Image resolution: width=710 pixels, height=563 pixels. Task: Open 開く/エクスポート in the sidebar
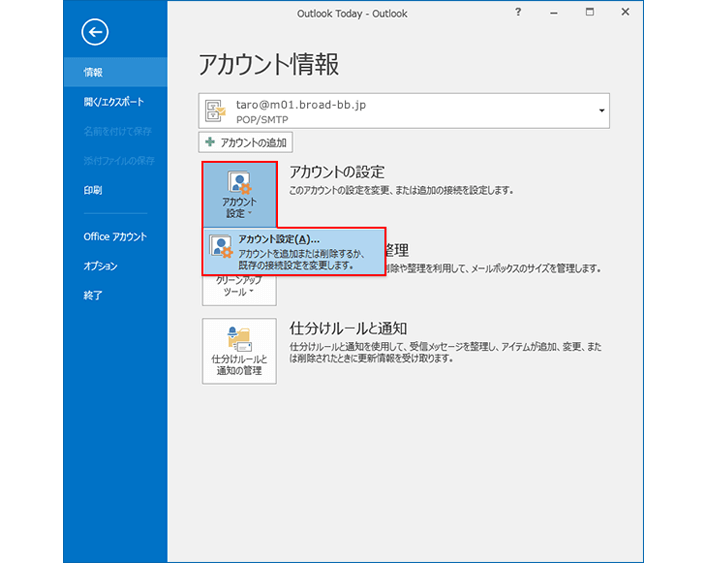pyautogui.click(x=113, y=102)
